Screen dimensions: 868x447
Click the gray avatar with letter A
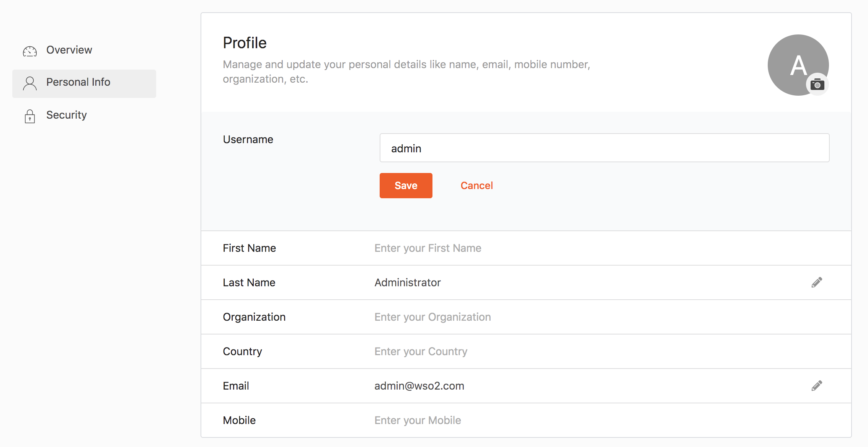(x=798, y=65)
